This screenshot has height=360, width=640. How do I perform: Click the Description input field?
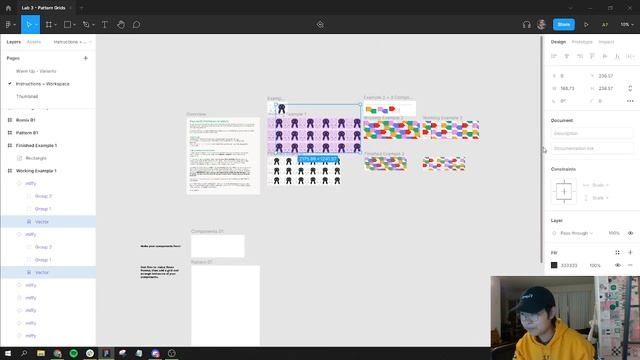point(592,133)
